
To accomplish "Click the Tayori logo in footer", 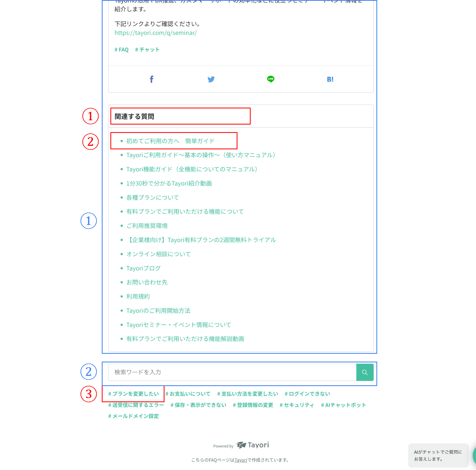I will (253, 445).
